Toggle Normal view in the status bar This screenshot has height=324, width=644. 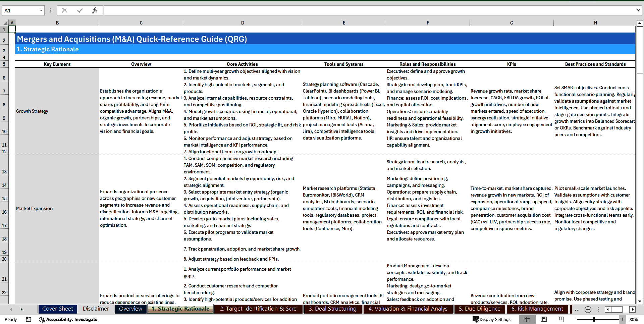[x=527, y=319]
